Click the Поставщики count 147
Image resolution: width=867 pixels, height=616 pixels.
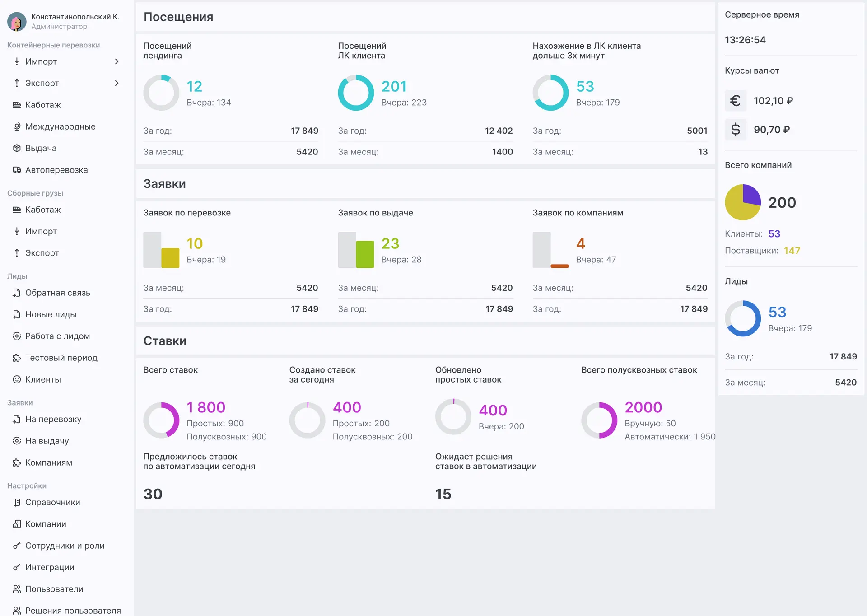point(792,251)
